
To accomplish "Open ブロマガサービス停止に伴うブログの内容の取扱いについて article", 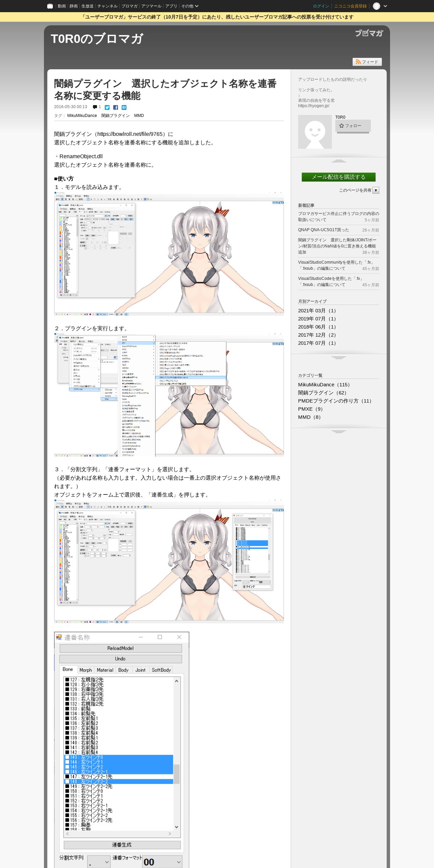I will pos(339,217).
